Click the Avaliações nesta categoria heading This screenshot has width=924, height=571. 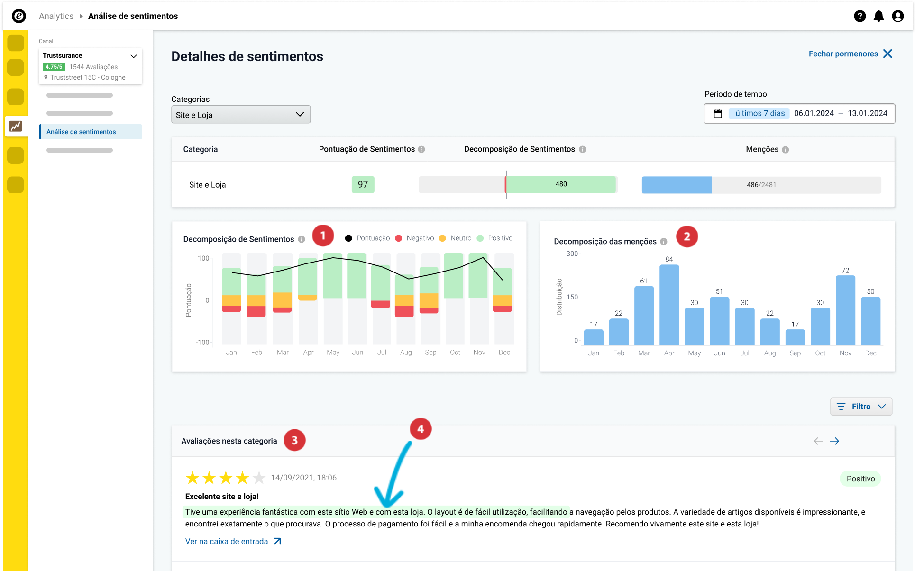(229, 441)
